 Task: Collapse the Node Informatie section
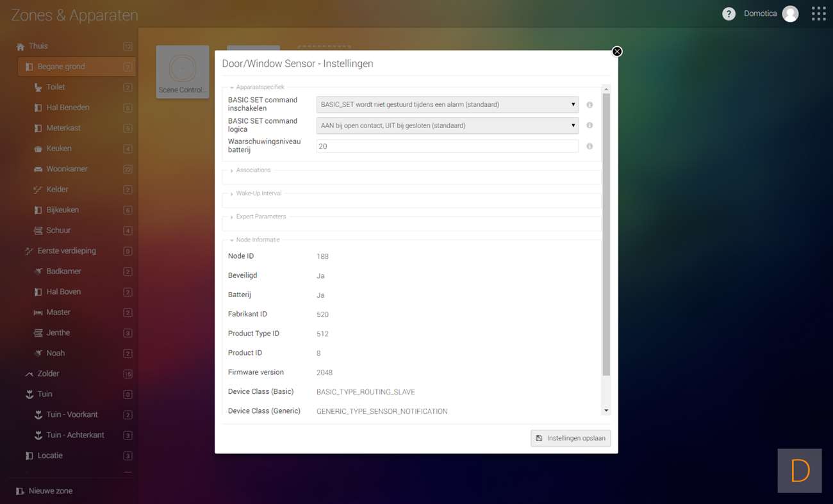tap(258, 240)
